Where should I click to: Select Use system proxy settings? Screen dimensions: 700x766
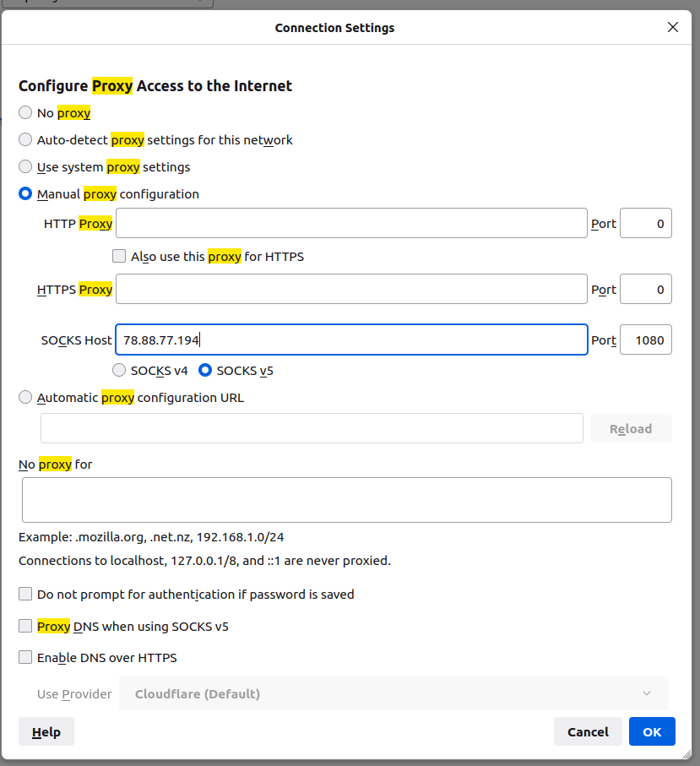(x=26, y=167)
